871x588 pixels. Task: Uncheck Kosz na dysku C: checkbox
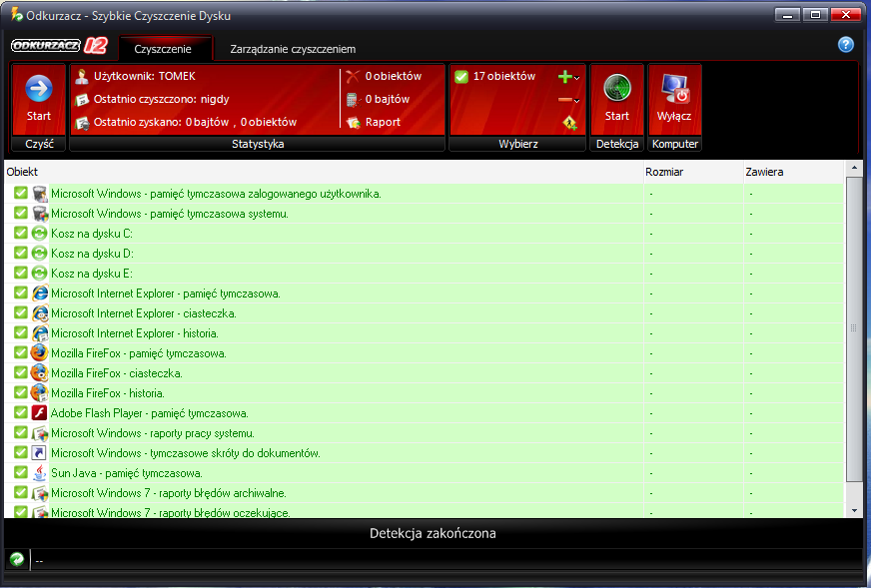(x=21, y=234)
